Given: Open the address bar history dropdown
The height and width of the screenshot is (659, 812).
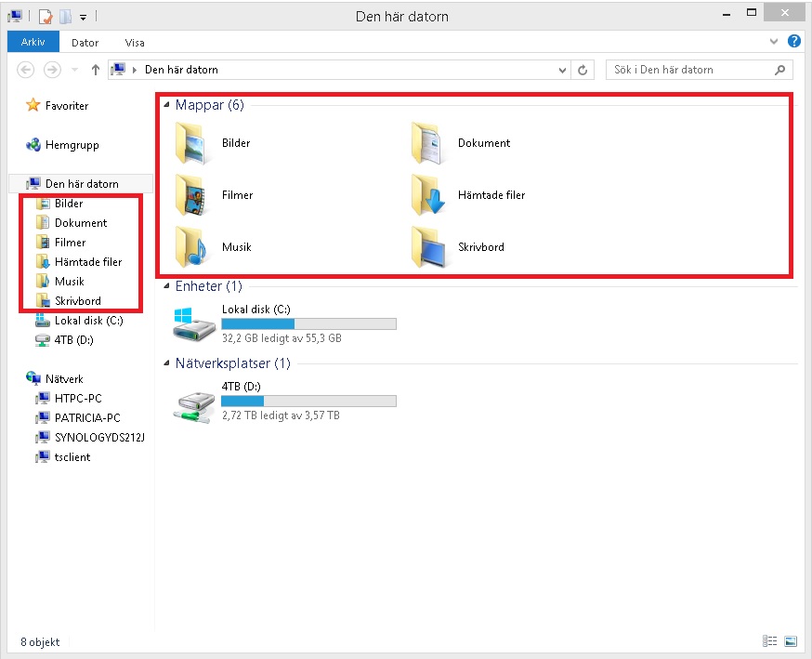Looking at the screenshot, I should pyautogui.click(x=562, y=70).
